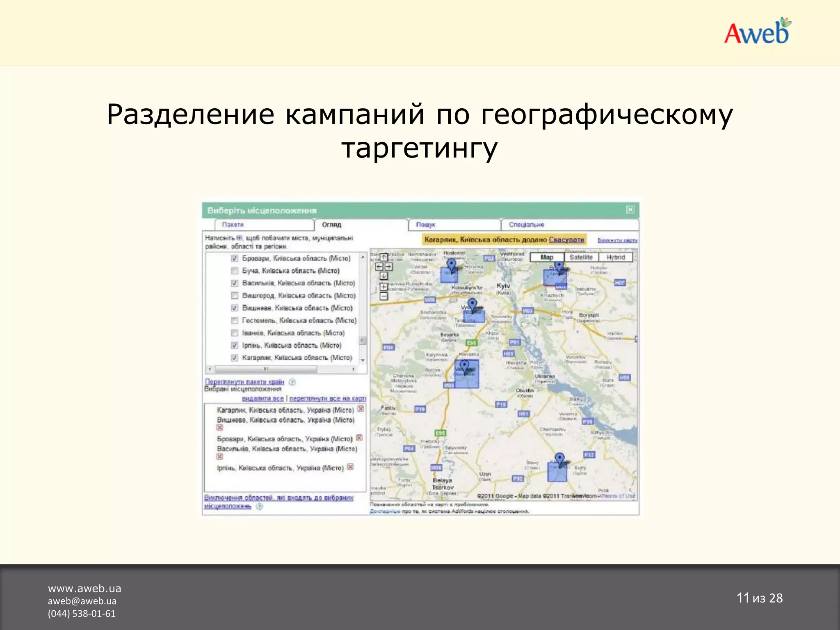Switch to the Пошук tab

coord(454,225)
